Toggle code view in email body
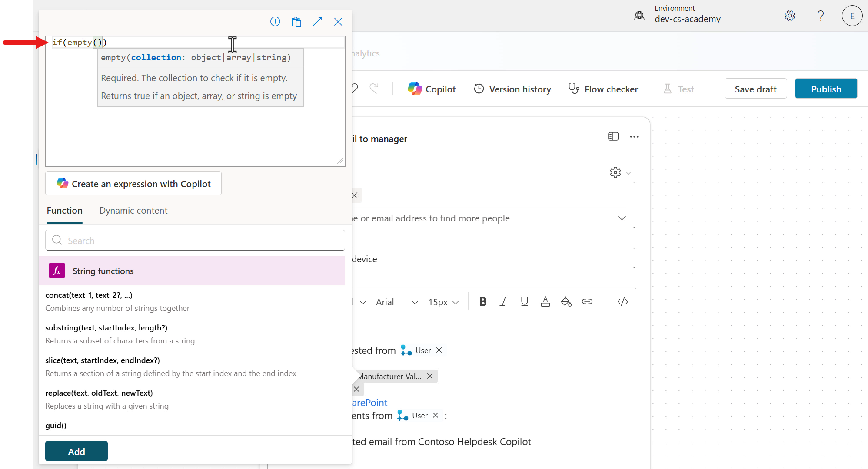 click(x=622, y=301)
